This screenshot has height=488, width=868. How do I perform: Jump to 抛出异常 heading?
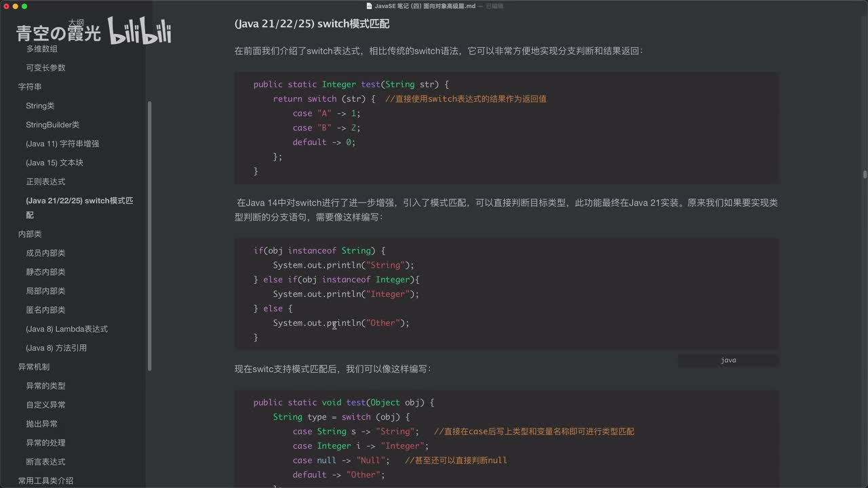tap(41, 424)
